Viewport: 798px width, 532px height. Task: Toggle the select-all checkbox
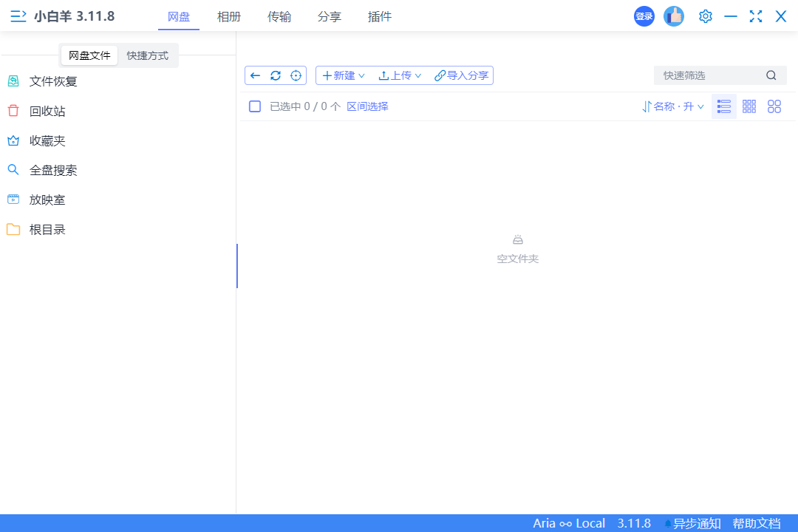(x=255, y=106)
